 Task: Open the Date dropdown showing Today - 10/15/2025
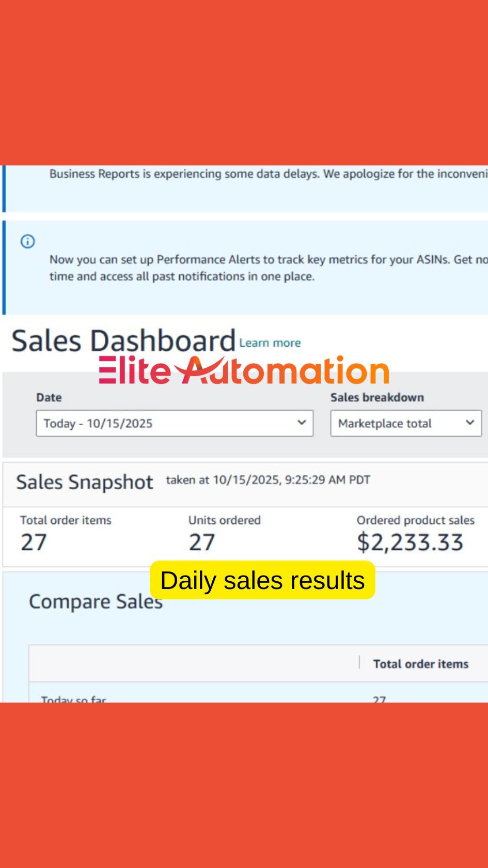[175, 423]
